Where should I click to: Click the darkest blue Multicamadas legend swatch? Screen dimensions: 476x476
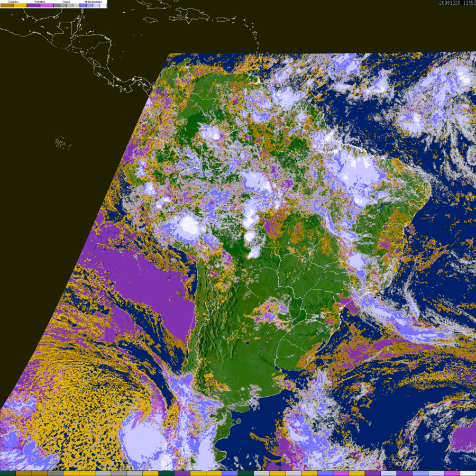pos(83,5)
